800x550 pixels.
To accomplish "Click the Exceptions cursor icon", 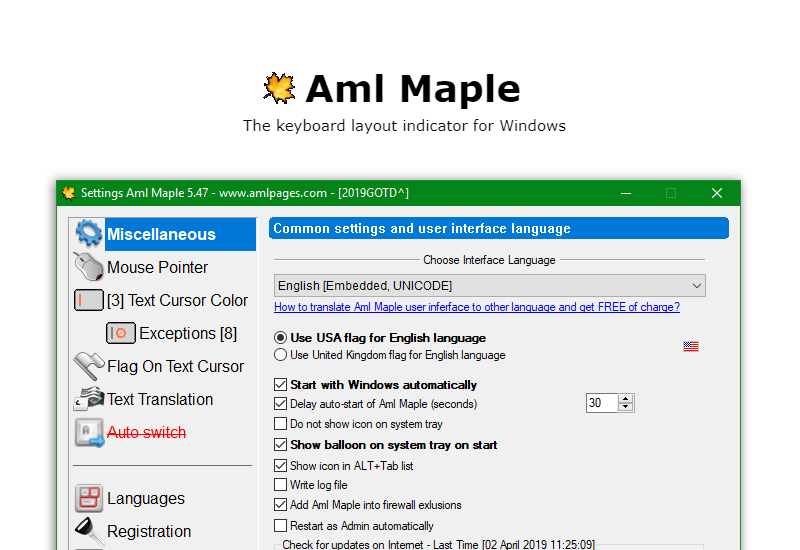I will pyautogui.click(x=120, y=333).
